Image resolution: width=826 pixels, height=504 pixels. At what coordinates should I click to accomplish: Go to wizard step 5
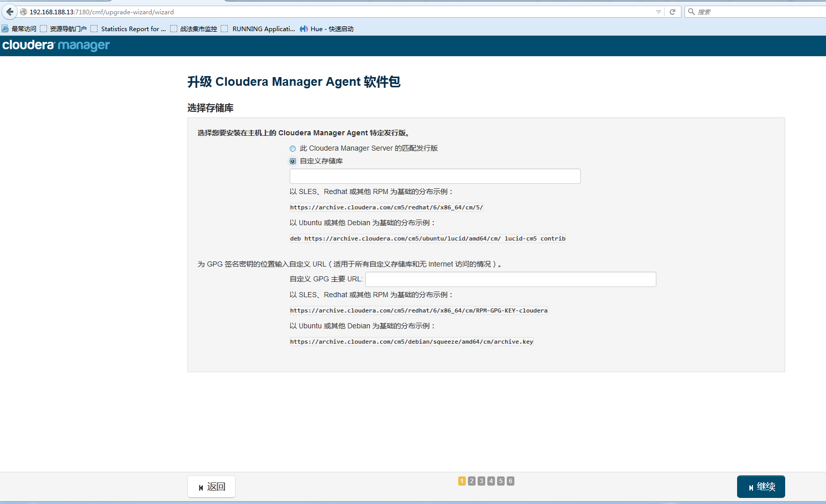(x=501, y=481)
